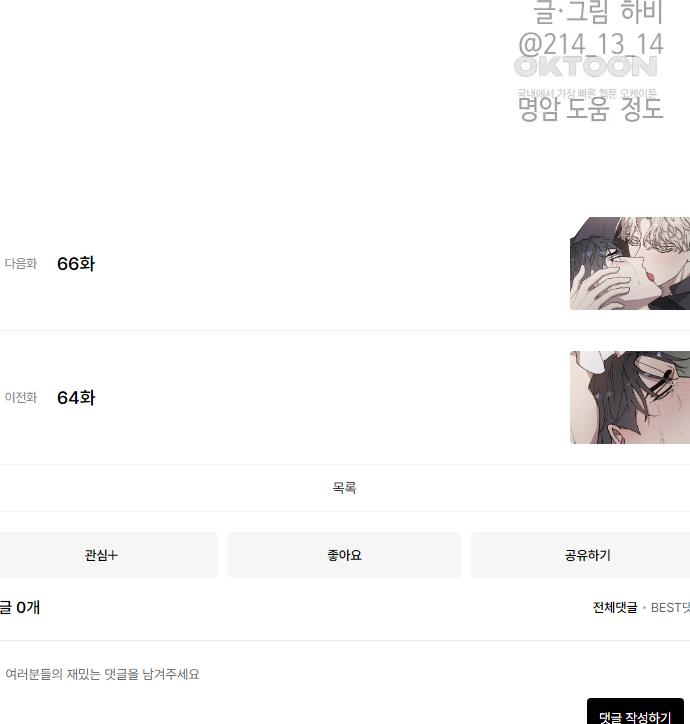Screen dimensions: 690x724
Task: Click the OKTOON watermark logo
Action: tap(586, 66)
